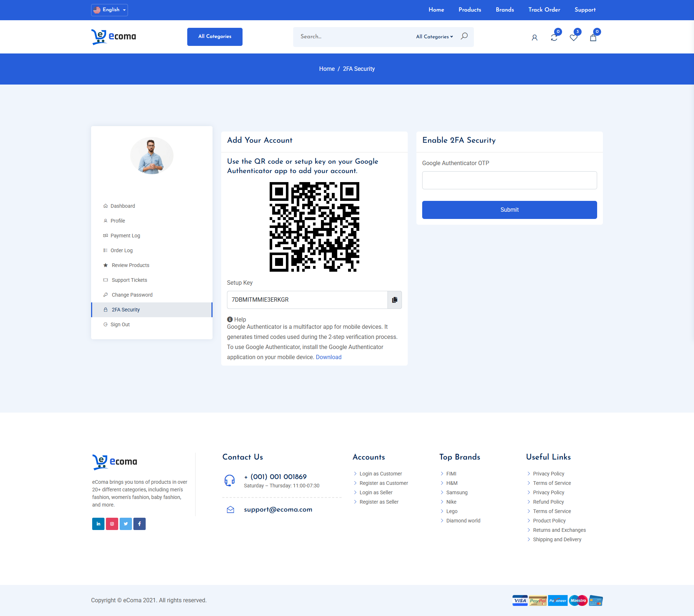
Task: Click the search magnifier icon
Action: (464, 36)
